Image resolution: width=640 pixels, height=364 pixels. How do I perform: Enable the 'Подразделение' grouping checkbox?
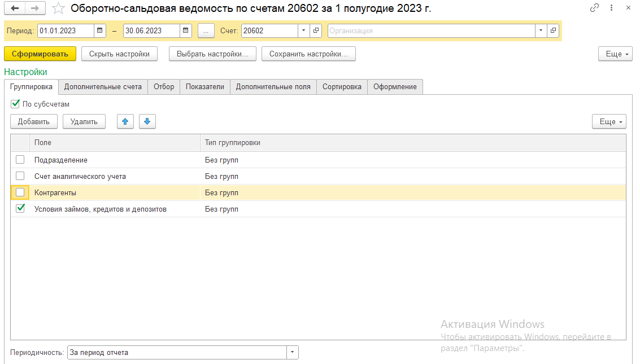(20, 160)
